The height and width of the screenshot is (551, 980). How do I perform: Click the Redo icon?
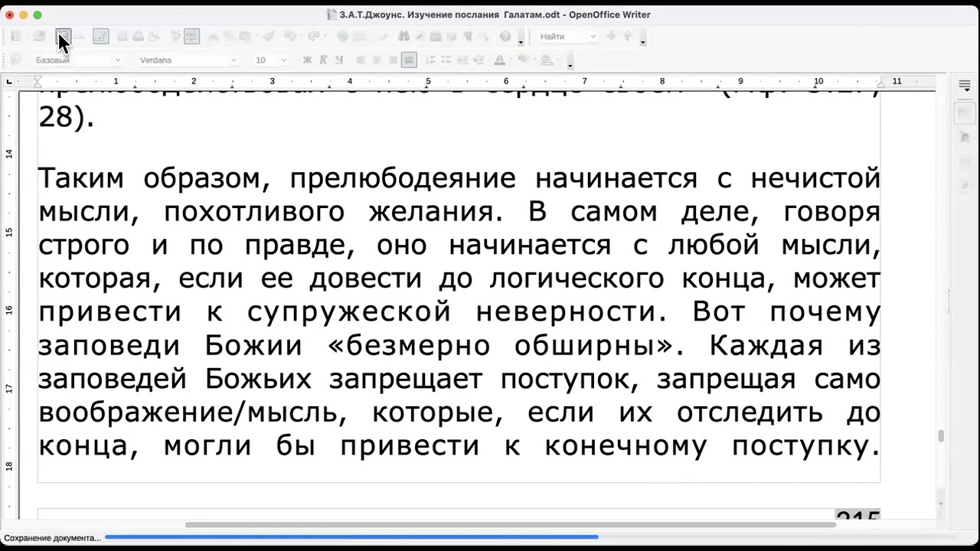pyautogui.click(x=312, y=36)
